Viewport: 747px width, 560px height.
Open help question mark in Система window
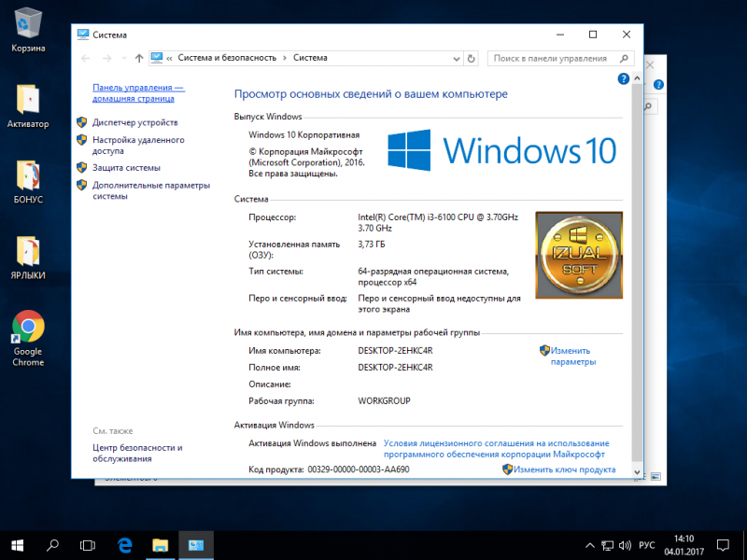tap(623, 78)
